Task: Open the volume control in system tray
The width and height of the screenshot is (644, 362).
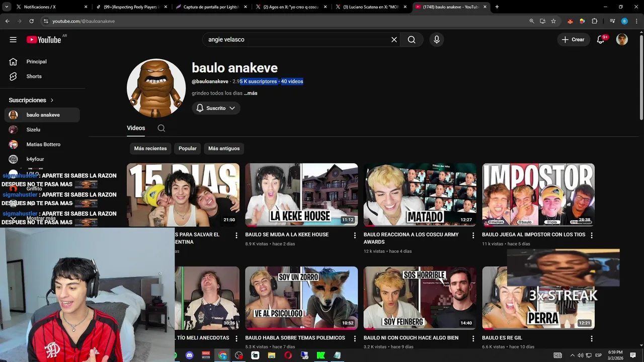Action: coord(580,355)
